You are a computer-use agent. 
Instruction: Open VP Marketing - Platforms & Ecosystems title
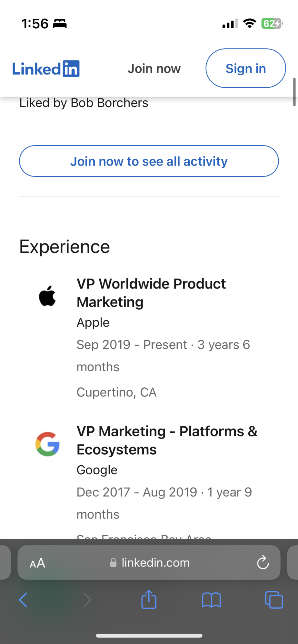point(167,440)
